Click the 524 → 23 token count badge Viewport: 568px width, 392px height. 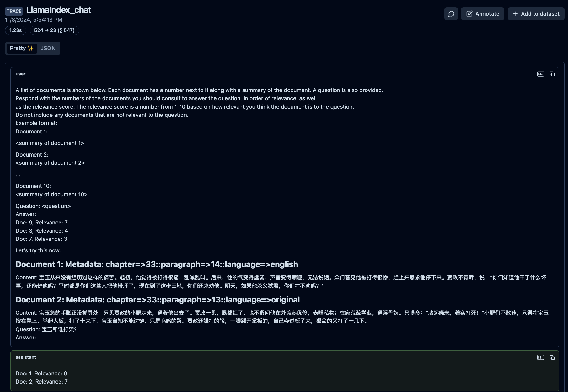point(54,30)
